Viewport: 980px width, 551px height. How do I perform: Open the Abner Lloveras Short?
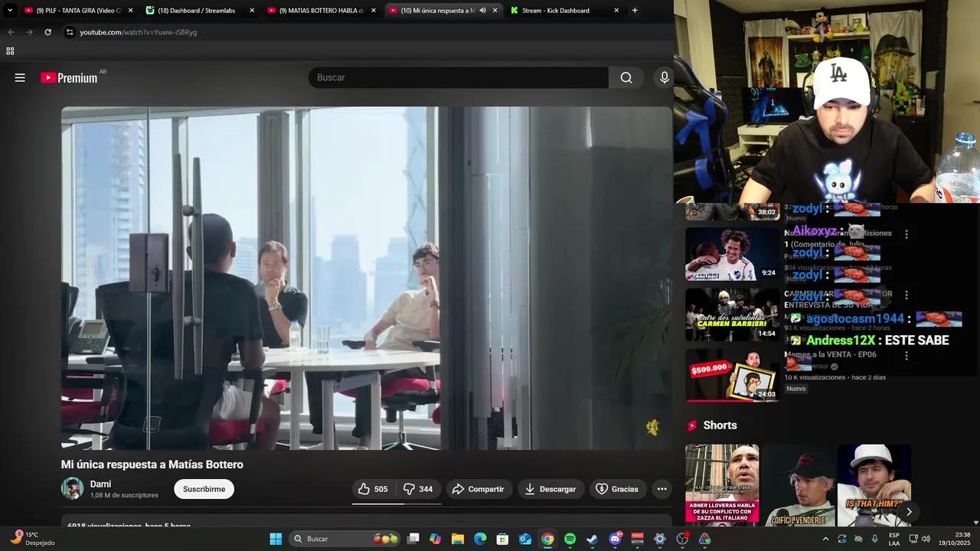[722, 484]
